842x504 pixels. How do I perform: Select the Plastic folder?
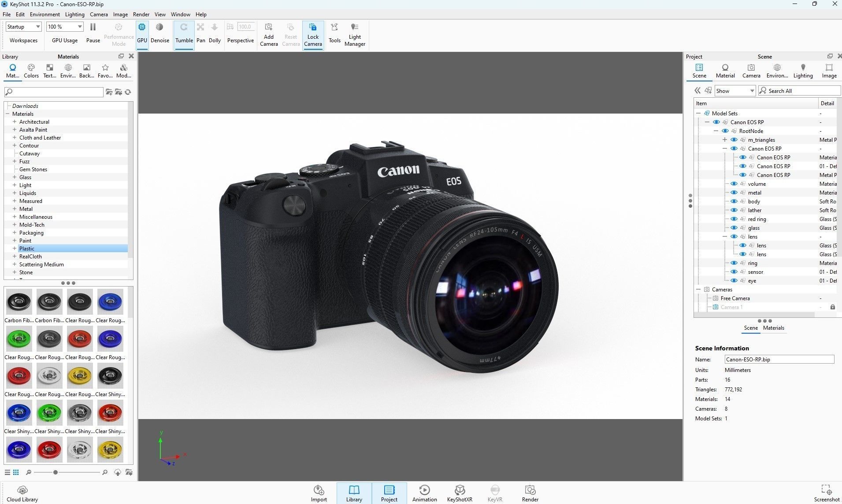pyautogui.click(x=26, y=249)
